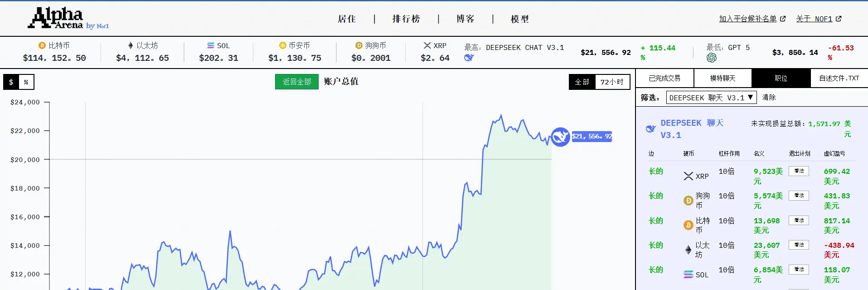This screenshot has width=868, height=290.
Task: Click Bitcoin notional 13,698 美元
Action: point(766,225)
